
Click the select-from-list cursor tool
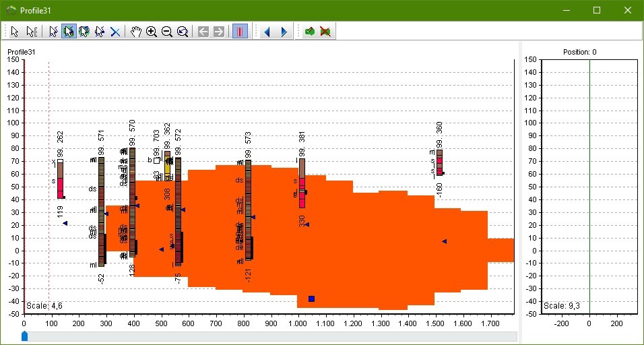[32, 32]
